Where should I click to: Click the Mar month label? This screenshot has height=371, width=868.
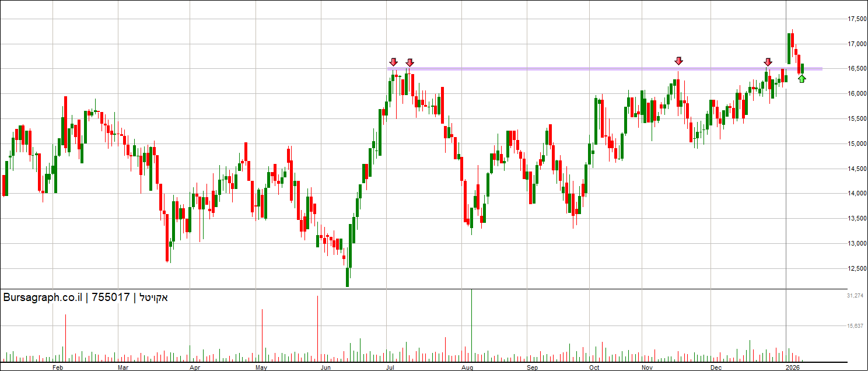coord(123,367)
